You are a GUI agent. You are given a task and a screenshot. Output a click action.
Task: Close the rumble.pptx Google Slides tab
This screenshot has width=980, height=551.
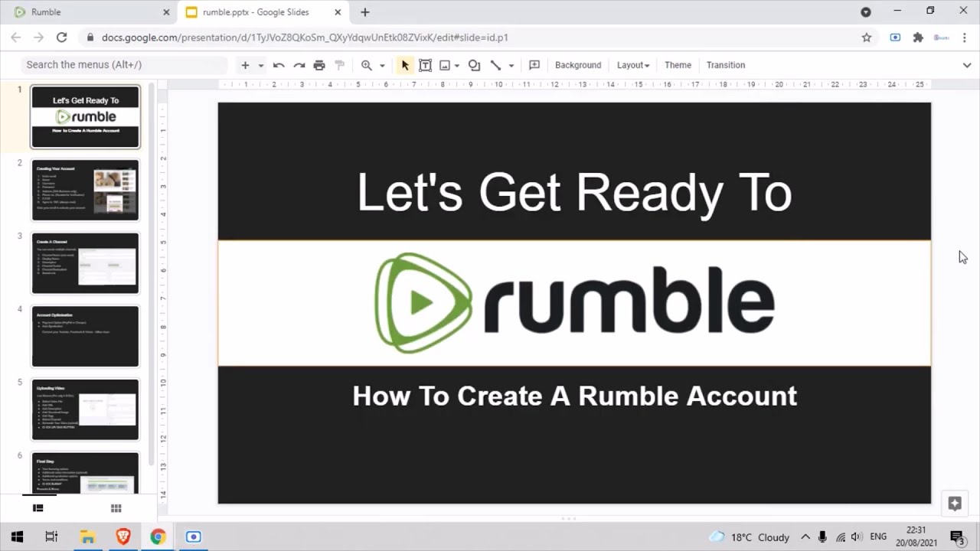tap(338, 12)
